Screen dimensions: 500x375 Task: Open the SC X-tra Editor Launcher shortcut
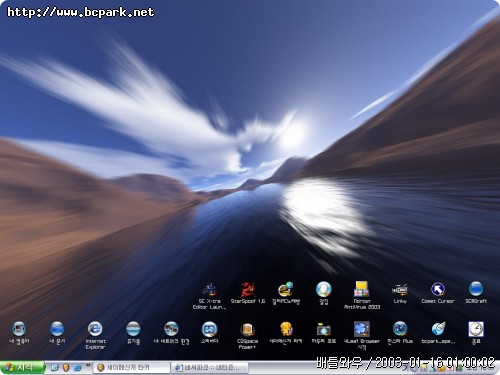[210, 295]
